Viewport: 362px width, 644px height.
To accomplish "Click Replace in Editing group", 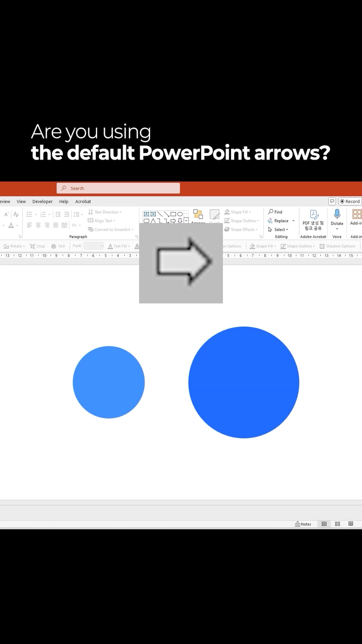I will pos(278,221).
